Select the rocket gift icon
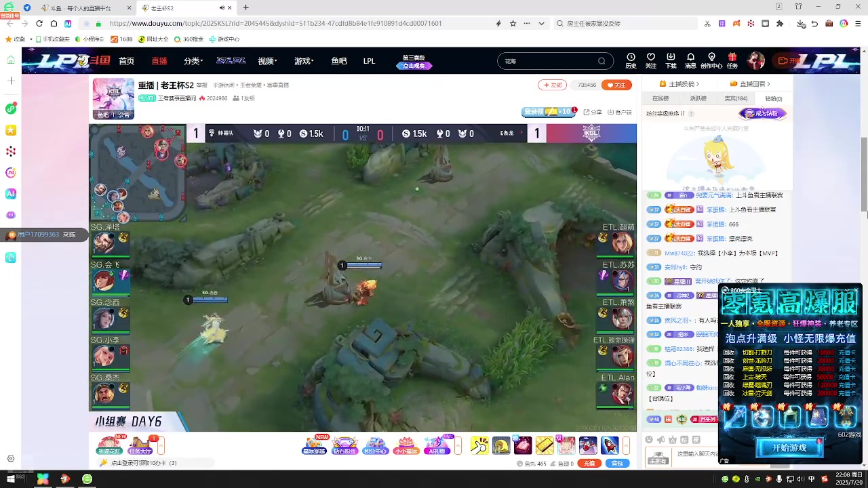This screenshot has height=488, width=868. click(610, 445)
